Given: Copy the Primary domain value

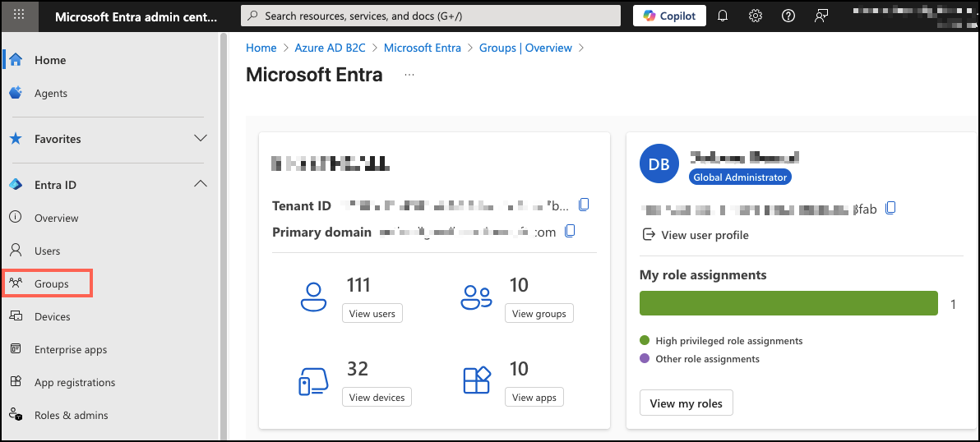Looking at the screenshot, I should click(x=570, y=231).
